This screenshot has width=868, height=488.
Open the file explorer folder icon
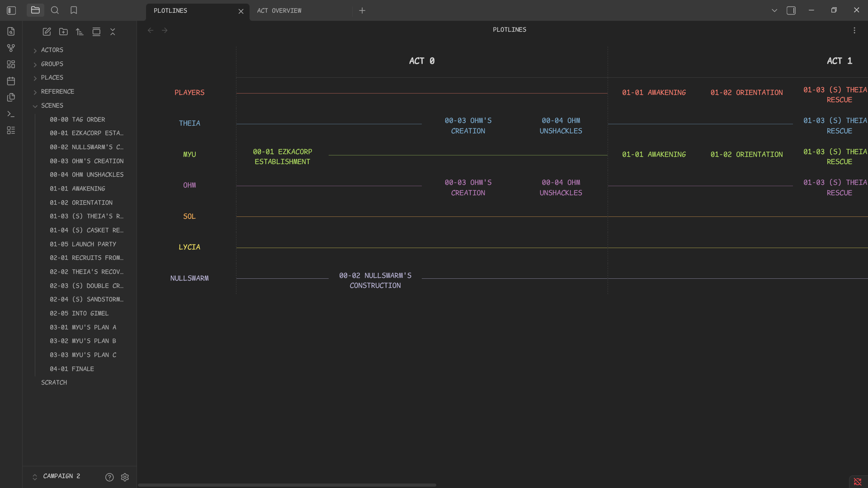(x=35, y=10)
